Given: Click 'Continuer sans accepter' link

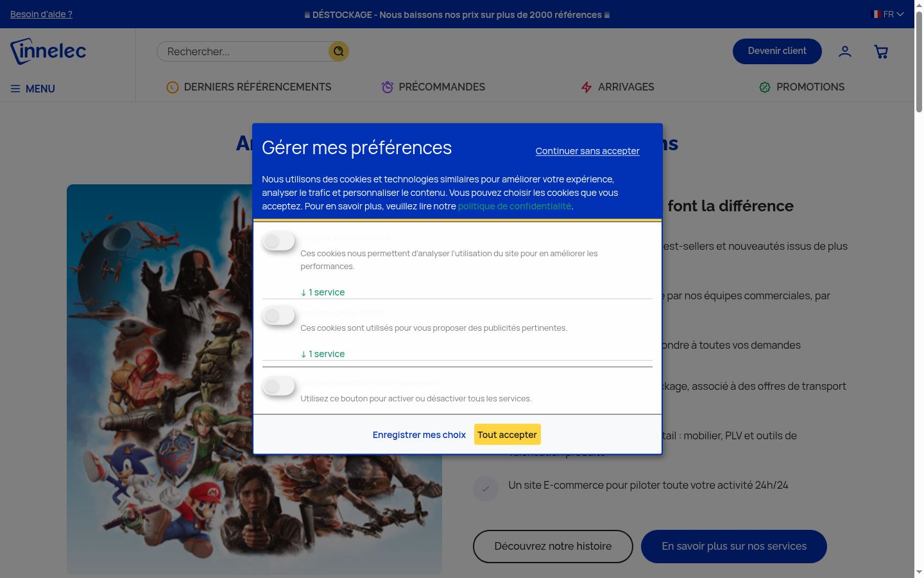Looking at the screenshot, I should pos(588,151).
